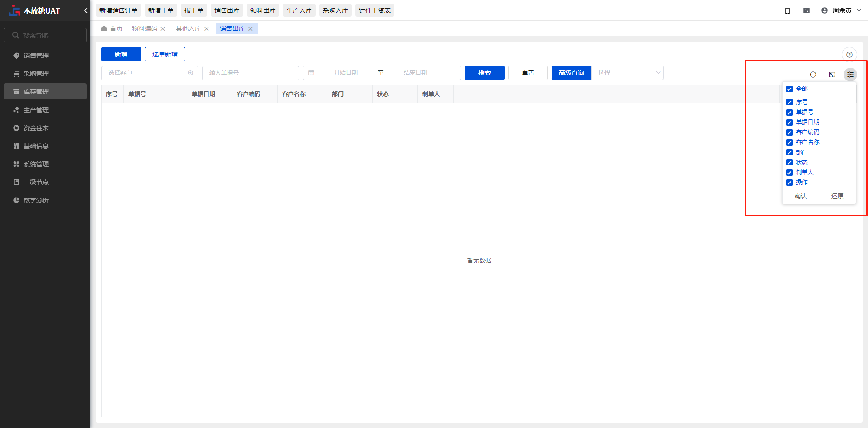Click the 生产管理 icon in sidebar
This screenshot has height=428, width=868.
coord(16,110)
